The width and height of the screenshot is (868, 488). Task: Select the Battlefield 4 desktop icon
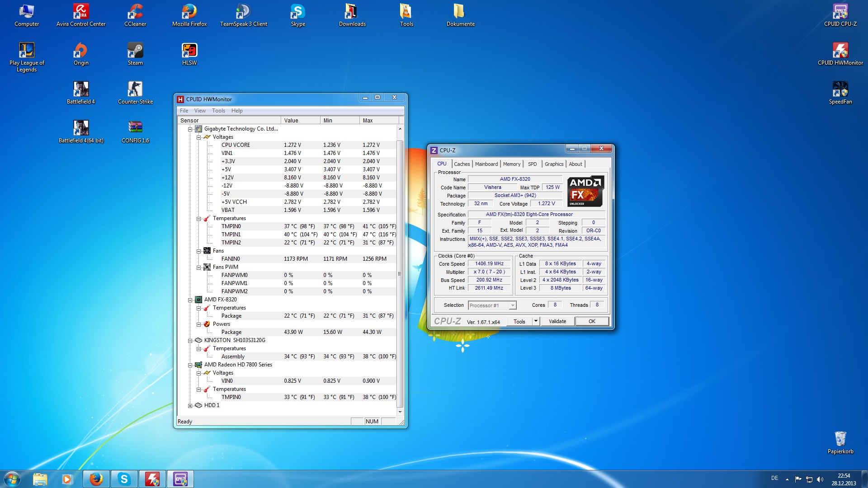point(81,93)
